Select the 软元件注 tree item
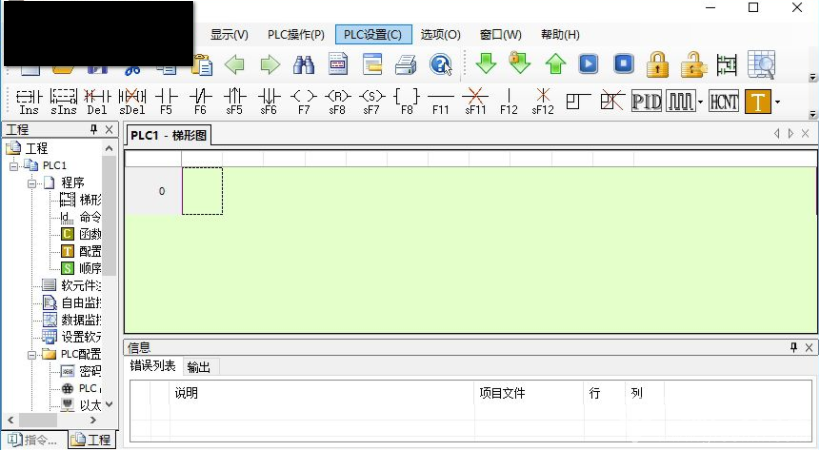 point(72,286)
